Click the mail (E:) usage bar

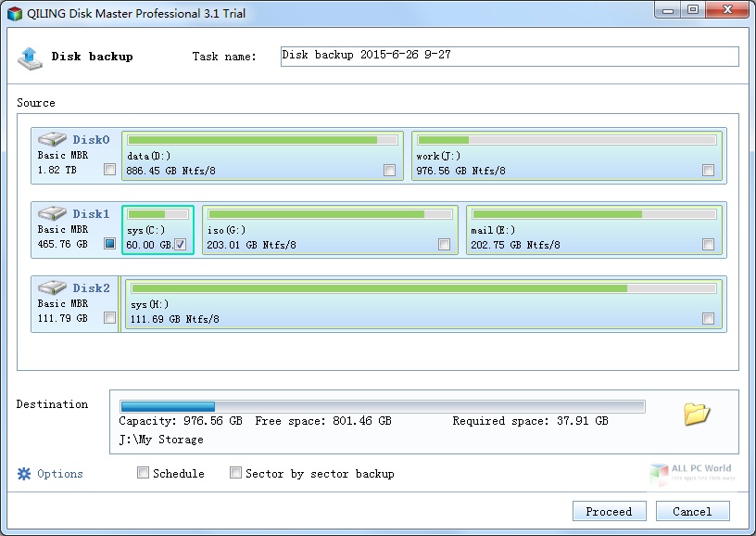coord(594,214)
